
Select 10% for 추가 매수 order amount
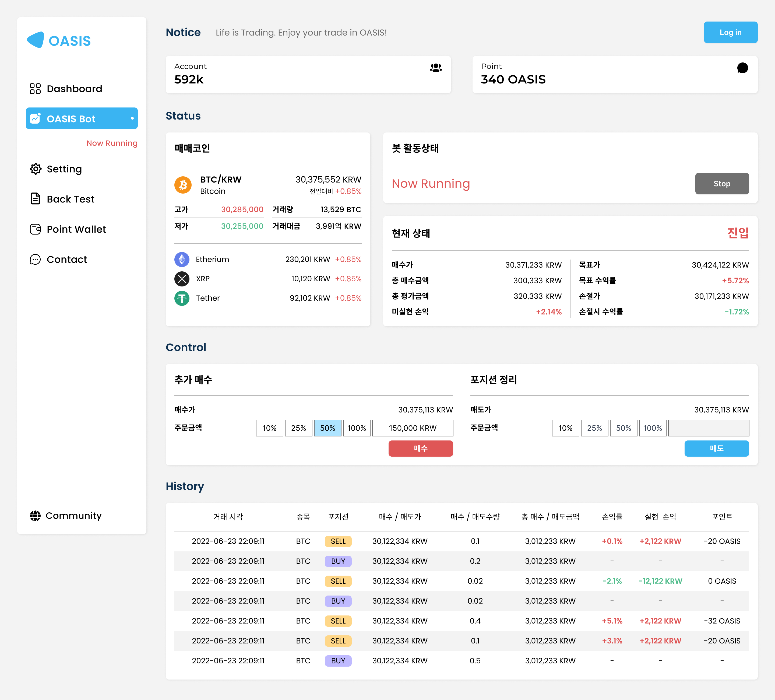click(x=269, y=428)
